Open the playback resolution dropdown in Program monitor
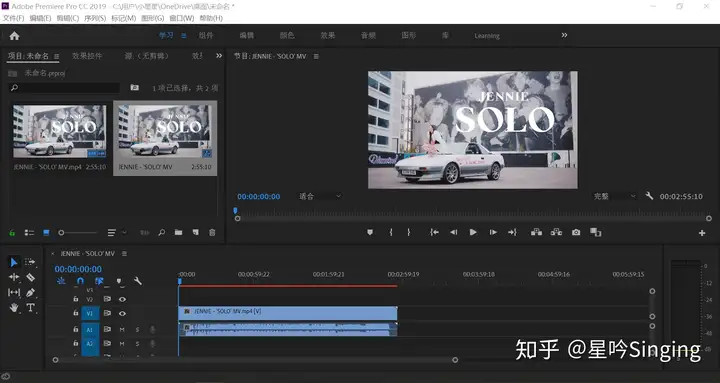The image size is (720, 383). pyautogui.click(x=614, y=196)
